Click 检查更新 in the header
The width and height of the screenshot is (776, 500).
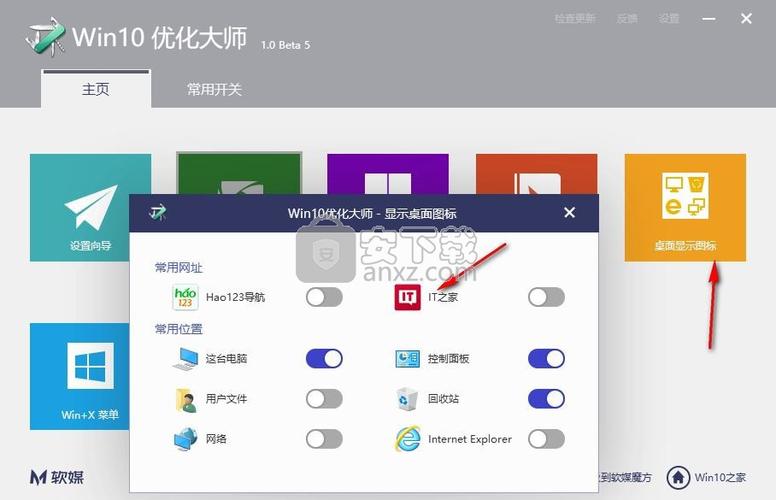(x=575, y=19)
